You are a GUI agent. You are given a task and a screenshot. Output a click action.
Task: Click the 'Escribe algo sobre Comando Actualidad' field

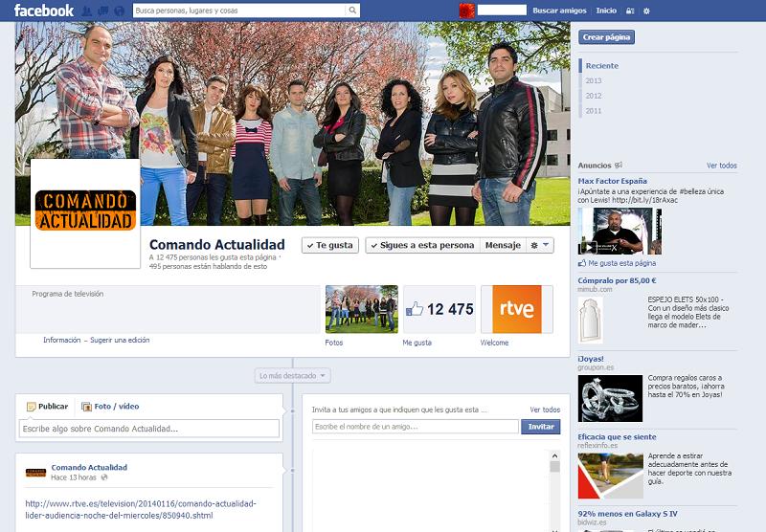pyautogui.click(x=149, y=429)
